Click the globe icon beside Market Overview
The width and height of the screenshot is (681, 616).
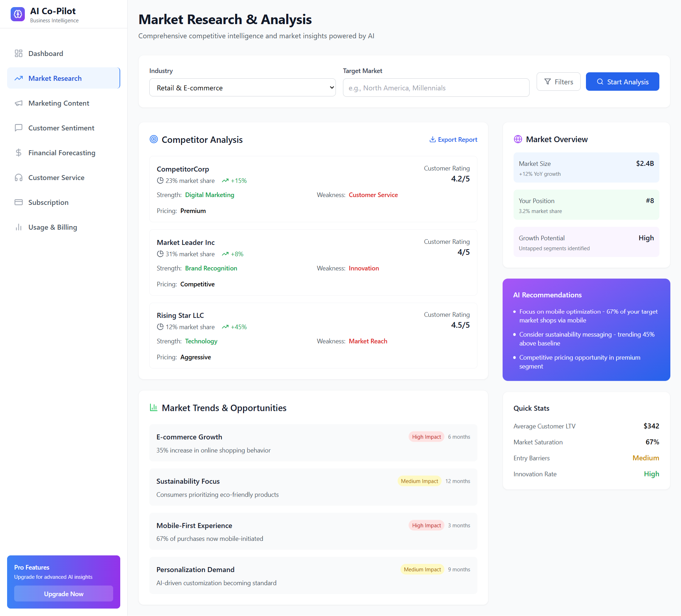[518, 139]
